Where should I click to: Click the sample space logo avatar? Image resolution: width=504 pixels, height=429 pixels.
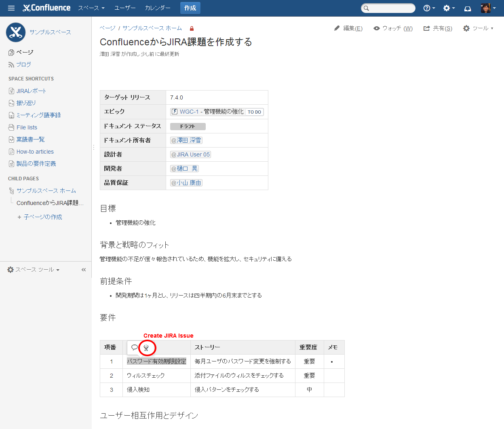16,32
